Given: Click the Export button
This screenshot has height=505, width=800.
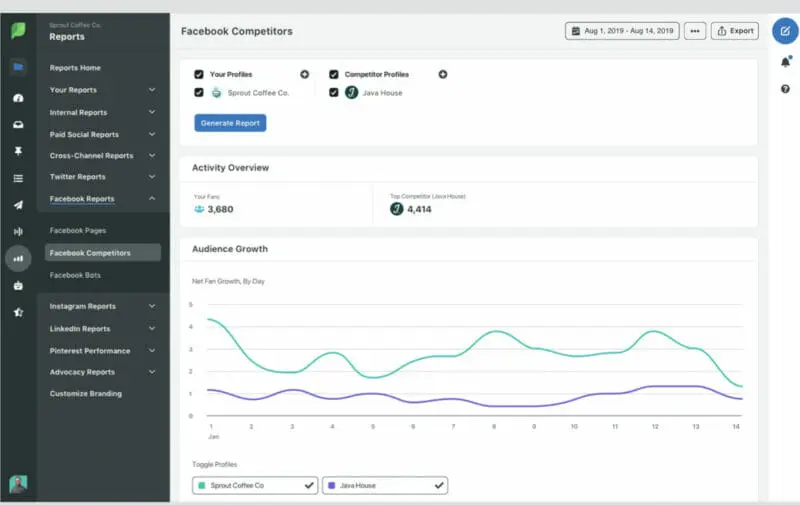Looking at the screenshot, I should 735,31.
